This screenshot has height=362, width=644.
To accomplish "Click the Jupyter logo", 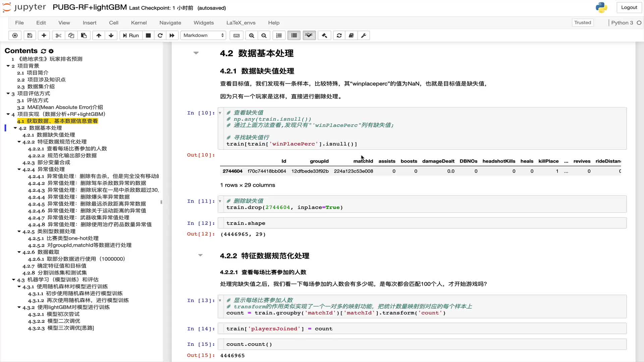I will 24,7.
